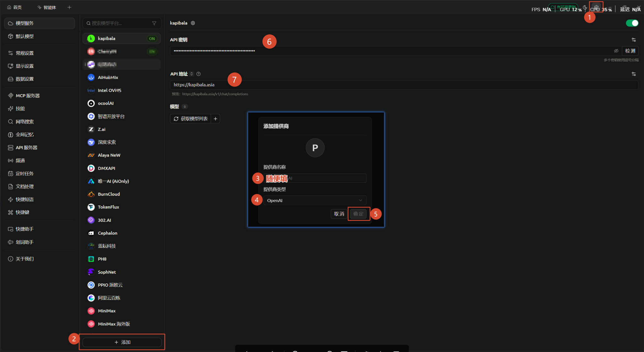Open the MCP 服务器 settings section

click(40, 96)
